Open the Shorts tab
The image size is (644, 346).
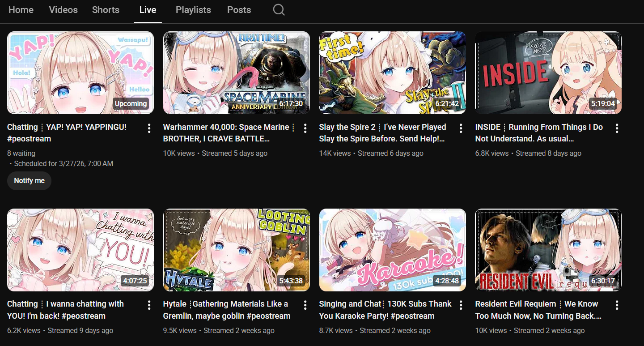tap(106, 10)
